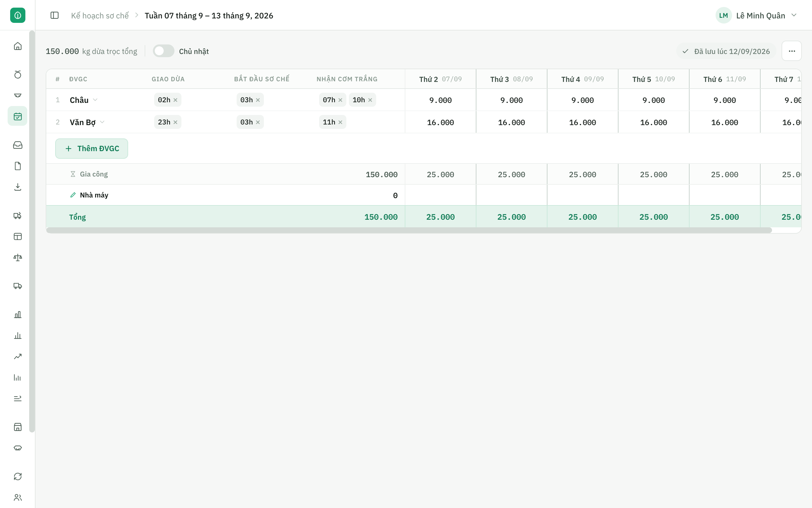Open the home icon in sidebar
This screenshot has height=508, width=812.
18,46
